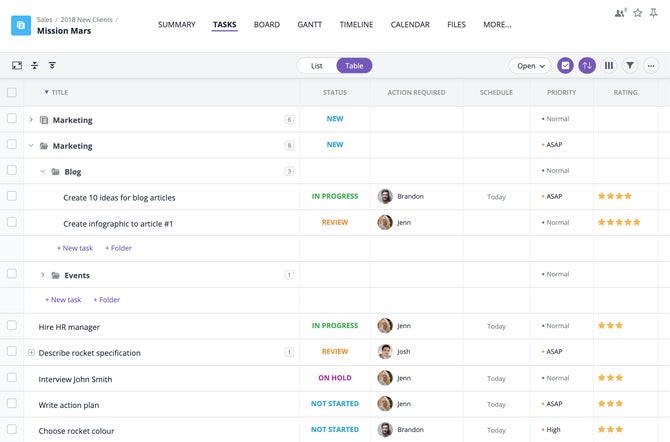This screenshot has height=442, width=670.
Task: Open the Gantt tab
Action: coord(310,25)
